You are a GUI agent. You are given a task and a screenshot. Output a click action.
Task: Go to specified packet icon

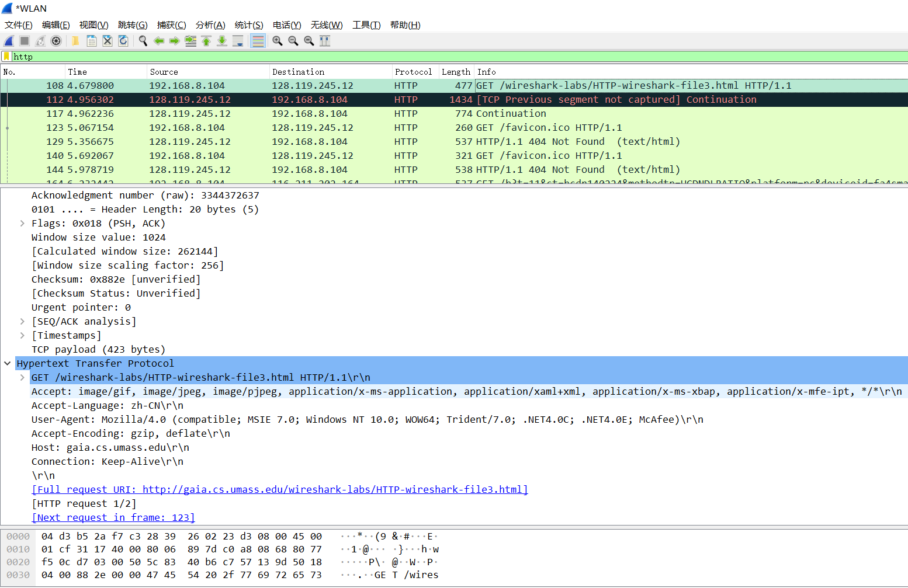tap(190, 41)
